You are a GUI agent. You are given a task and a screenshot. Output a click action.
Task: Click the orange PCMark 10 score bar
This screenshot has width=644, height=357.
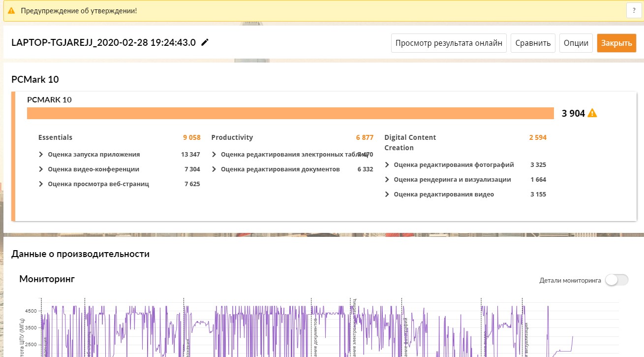pyautogui.click(x=290, y=113)
